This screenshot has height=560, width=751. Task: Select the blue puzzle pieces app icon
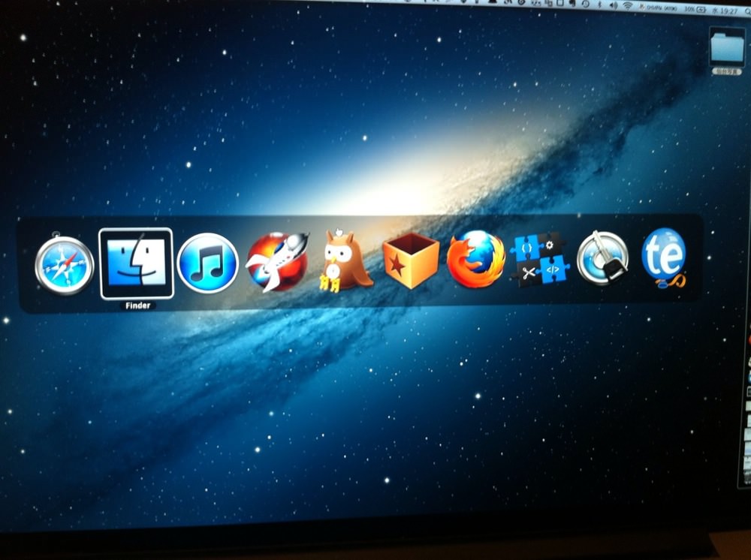tap(539, 259)
